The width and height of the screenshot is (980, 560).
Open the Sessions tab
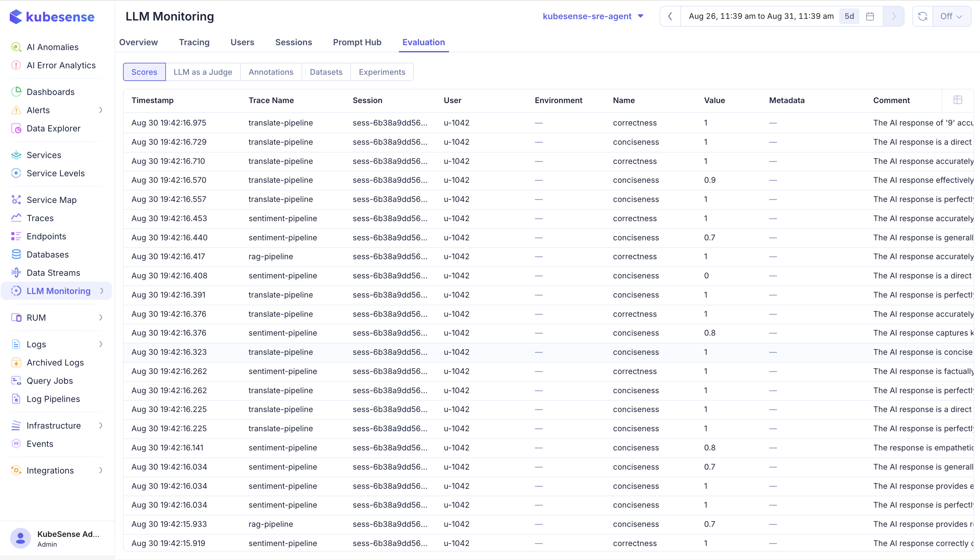pyautogui.click(x=293, y=42)
